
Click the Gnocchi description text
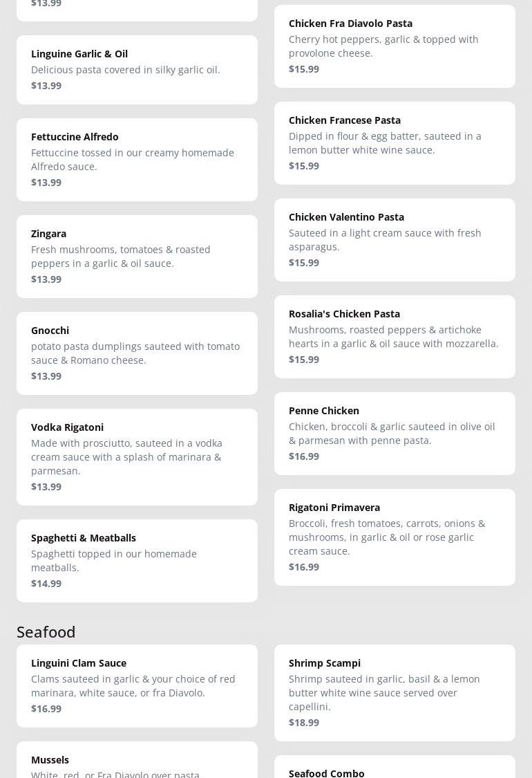point(135,353)
